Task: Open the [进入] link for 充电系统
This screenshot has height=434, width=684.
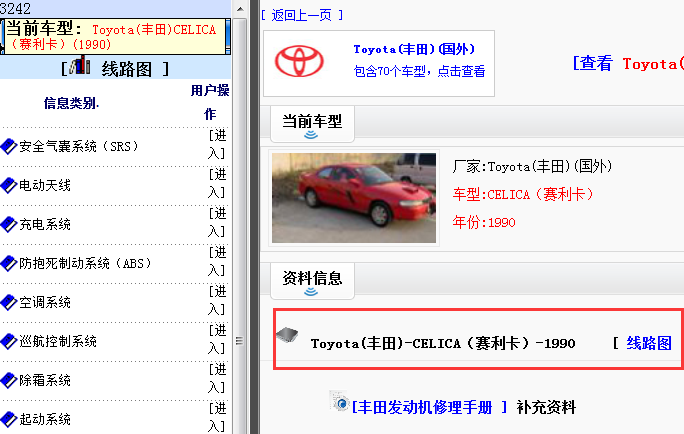Action: tap(217, 222)
